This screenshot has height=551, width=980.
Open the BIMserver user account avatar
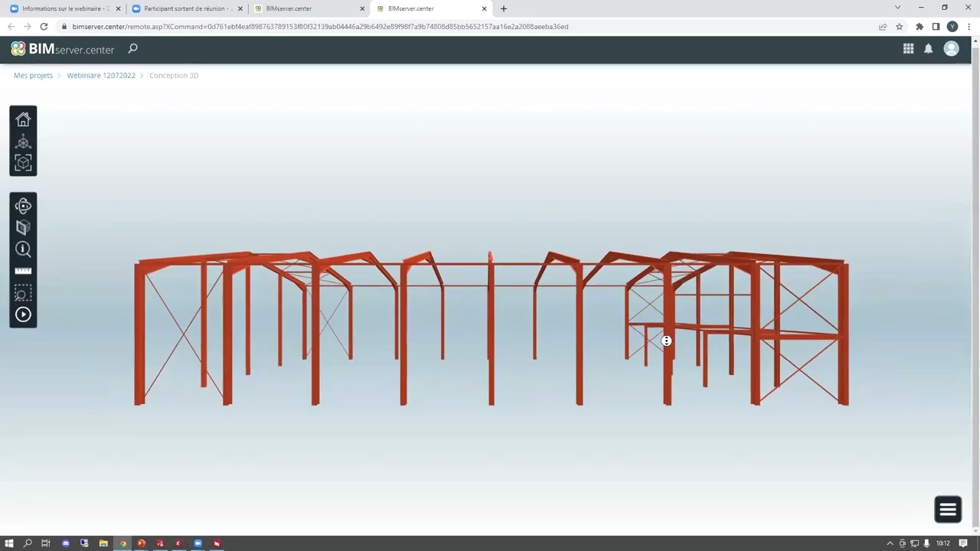coord(951,49)
